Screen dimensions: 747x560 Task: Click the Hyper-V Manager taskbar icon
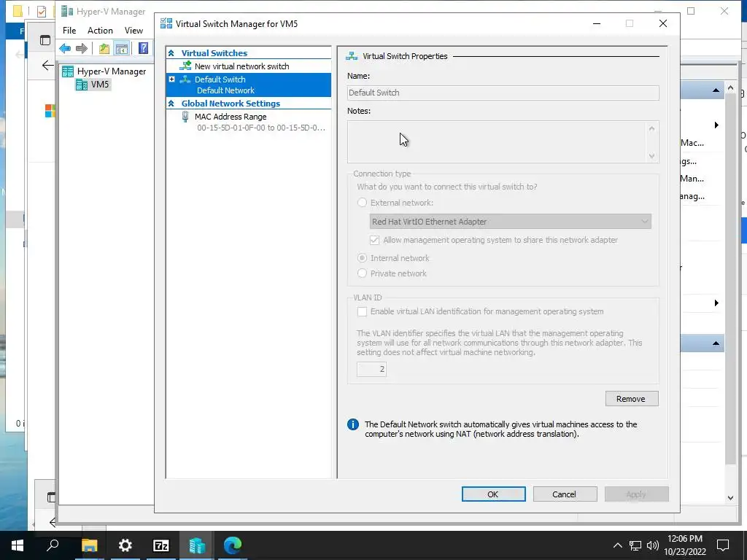(x=197, y=545)
